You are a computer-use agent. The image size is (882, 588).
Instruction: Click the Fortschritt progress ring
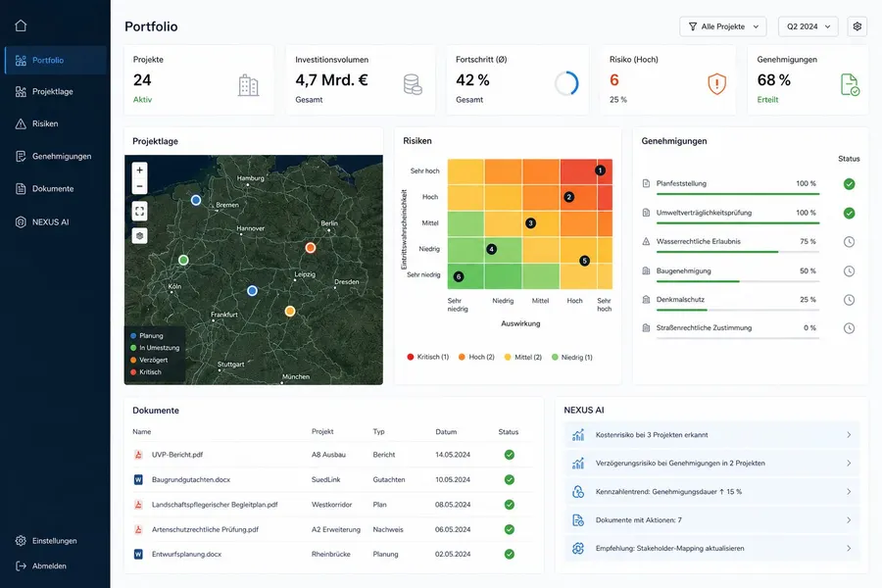566,84
